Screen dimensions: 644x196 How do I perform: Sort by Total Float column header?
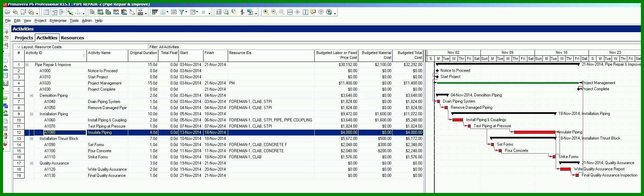click(x=169, y=55)
